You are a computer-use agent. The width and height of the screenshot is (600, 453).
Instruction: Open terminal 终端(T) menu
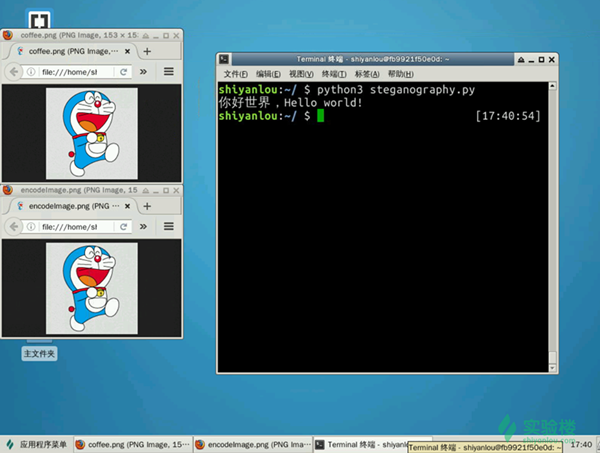point(334,74)
